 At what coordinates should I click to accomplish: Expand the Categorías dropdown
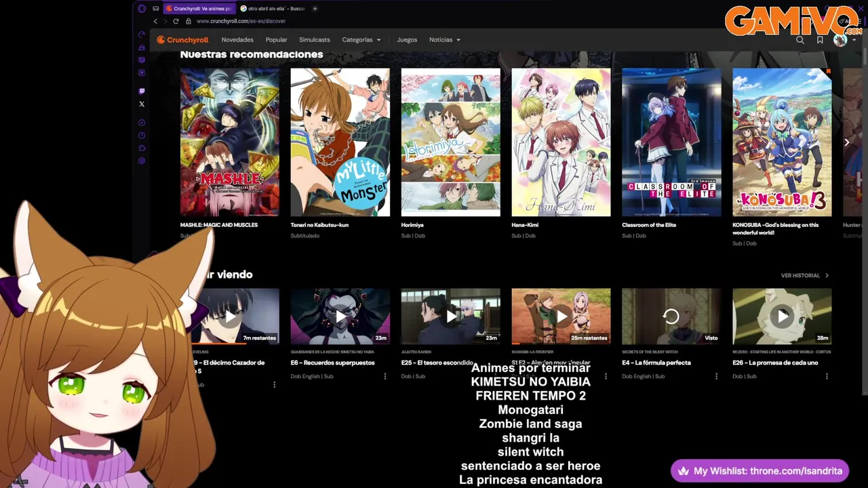tap(361, 40)
